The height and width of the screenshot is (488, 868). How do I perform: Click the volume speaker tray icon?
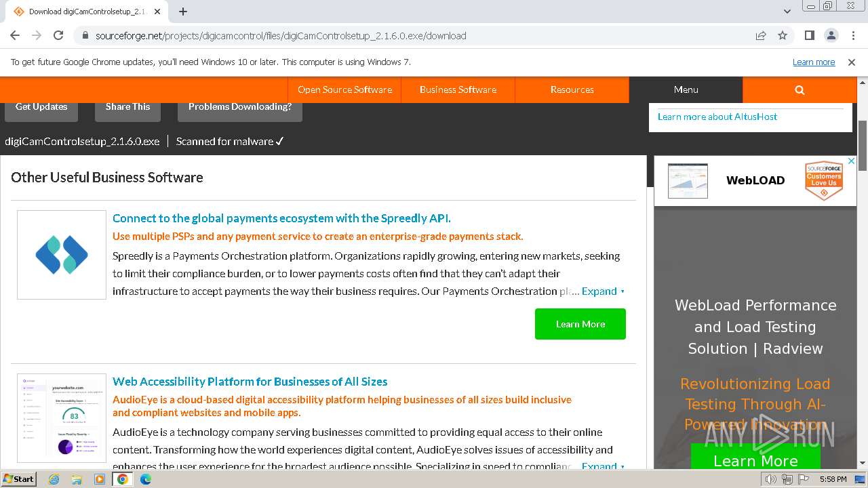772,479
